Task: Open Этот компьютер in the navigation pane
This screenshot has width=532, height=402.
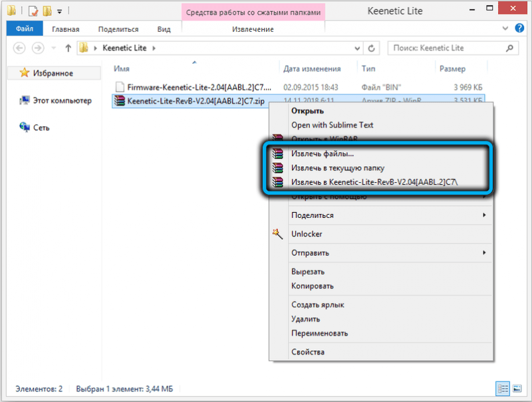Action: coord(62,101)
